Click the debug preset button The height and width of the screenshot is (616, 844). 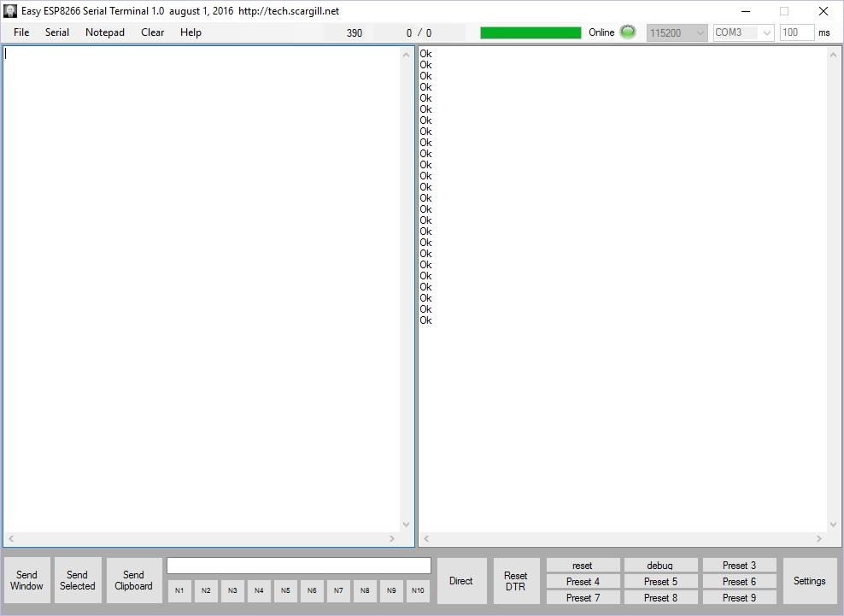tap(659, 566)
